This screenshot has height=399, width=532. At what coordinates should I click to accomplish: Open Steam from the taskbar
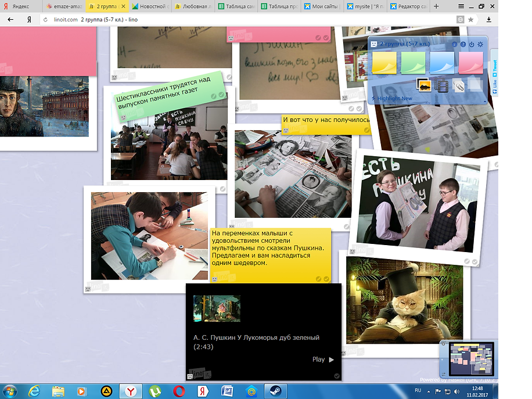tap(275, 391)
